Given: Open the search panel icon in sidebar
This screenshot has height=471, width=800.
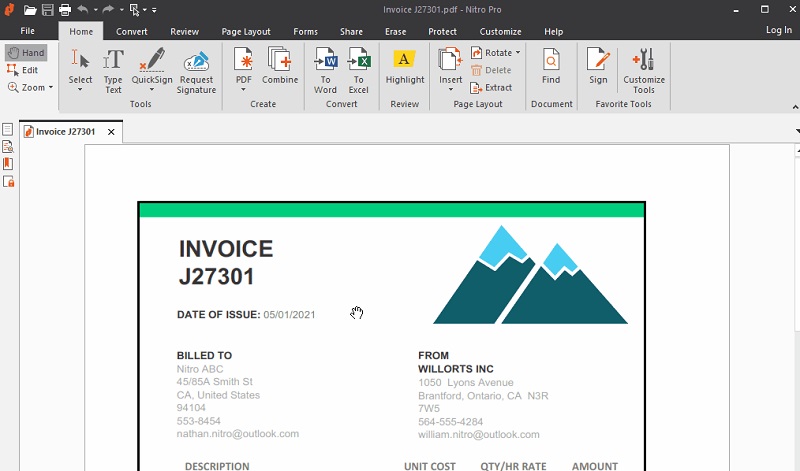Looking at the screenshot, I should 8,147.
